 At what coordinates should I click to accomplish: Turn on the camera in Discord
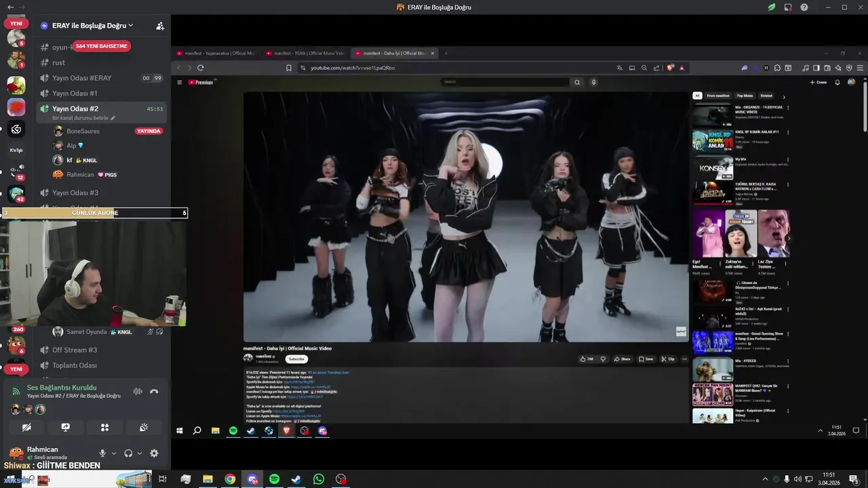point(26,428)
